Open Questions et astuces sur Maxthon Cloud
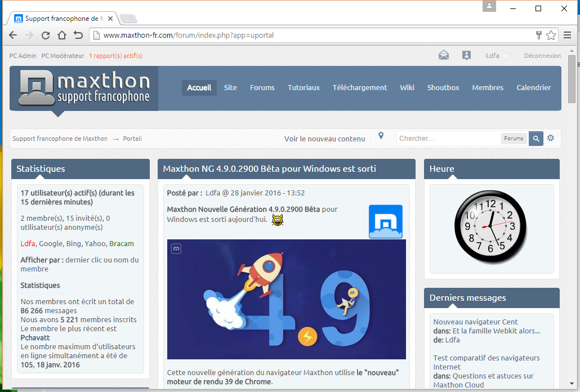Viewport: 580px width, 392px height. coord(484,381)
